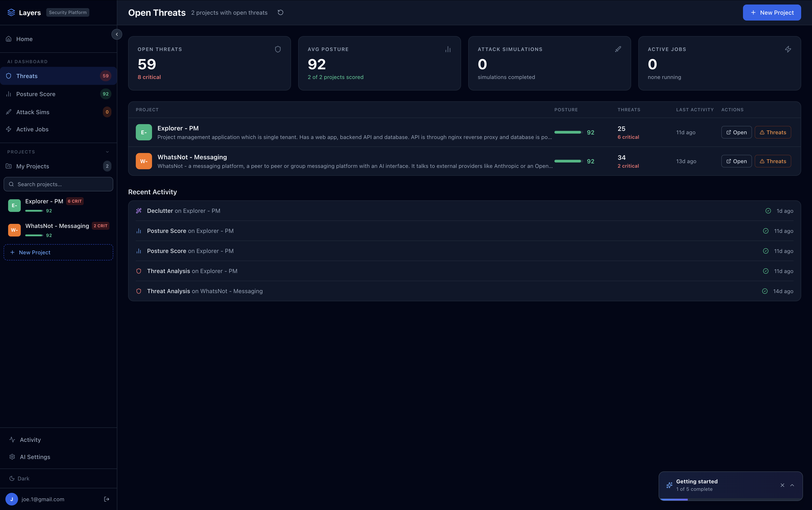The width and height of the screenshot is (812, 510).
Task: Open the Avg Posture stat card
Action: pos(380,63)
